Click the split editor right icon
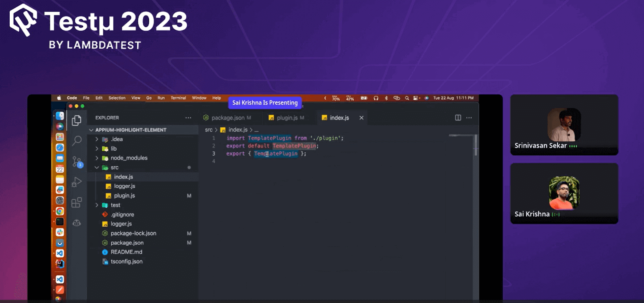Image resolution: width=644 pixels, height=303 pixels. [x=458, y=118]
